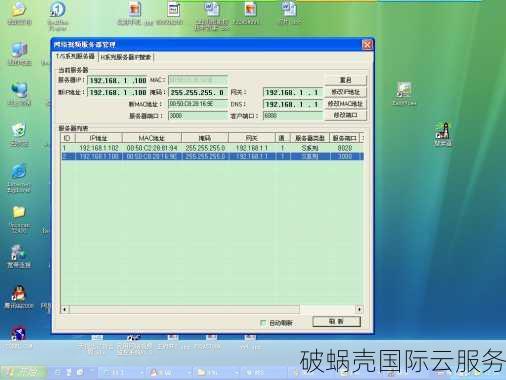The image size is (506, 380).
Task: Click the server IP field 192.168.1.100
Action: 117,80
